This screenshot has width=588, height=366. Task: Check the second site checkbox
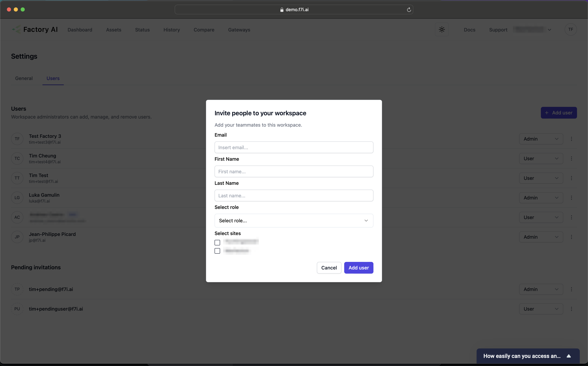217,251
